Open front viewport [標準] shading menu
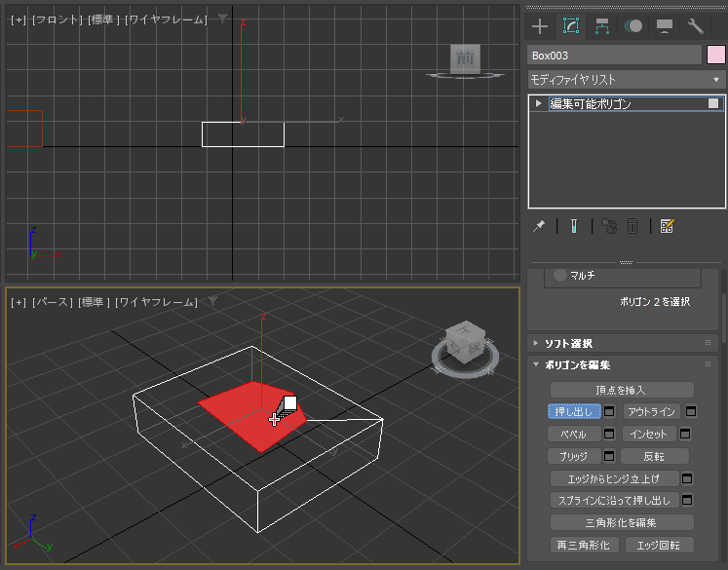This screenshot has height=570, width=728. tap(104, 19)
